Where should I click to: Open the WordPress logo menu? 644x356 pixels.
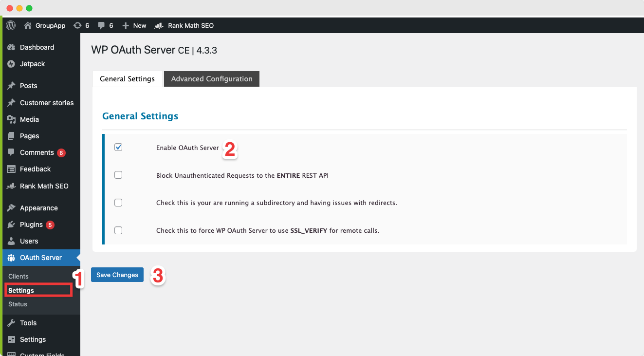point(11,25)
